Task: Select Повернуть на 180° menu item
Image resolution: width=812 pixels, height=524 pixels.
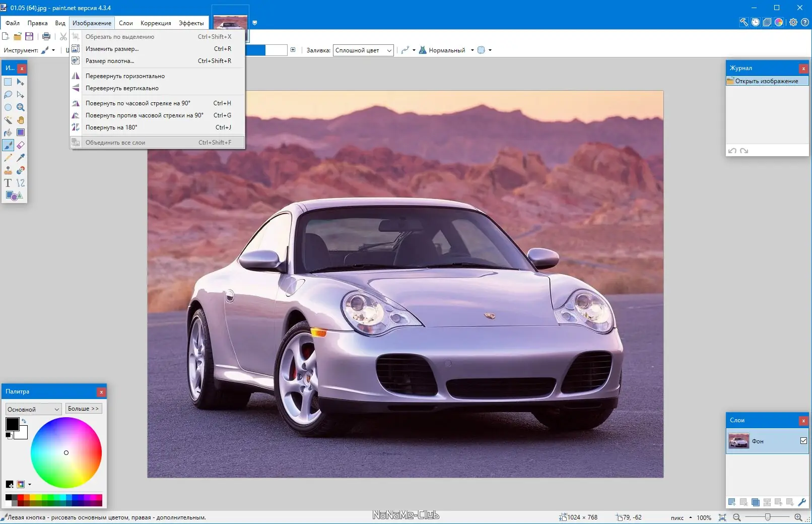Action: click(x=157, y=127)
